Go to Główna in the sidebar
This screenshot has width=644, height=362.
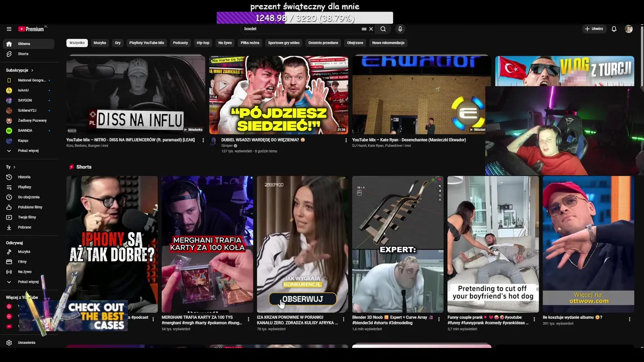pos(29,44)
